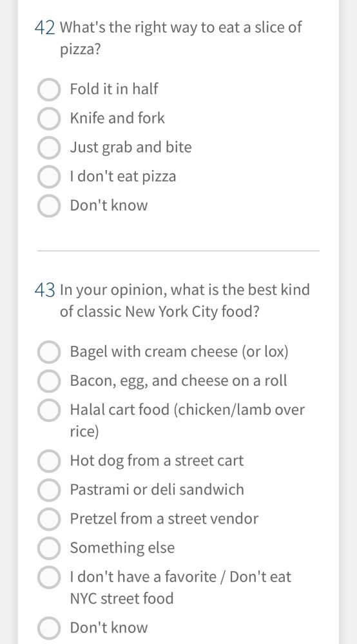357x644 pixels.
Task: Pick "Something else" for question 43
Action: pos(49,548)
